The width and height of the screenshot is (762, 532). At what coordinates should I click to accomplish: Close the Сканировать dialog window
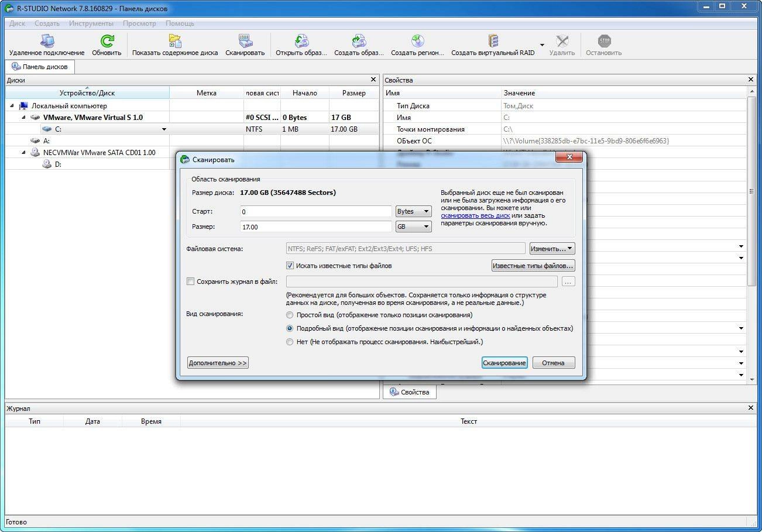tap(569, 158)
